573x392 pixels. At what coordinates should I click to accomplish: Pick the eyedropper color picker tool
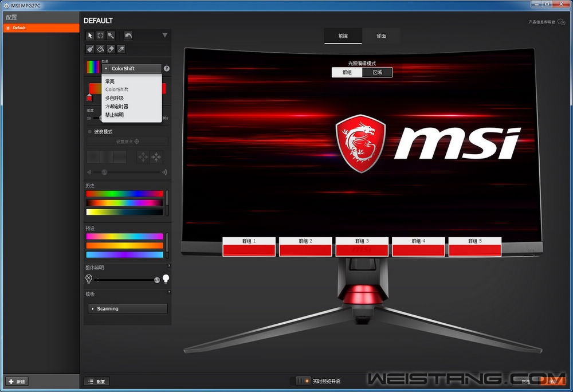pos(121,49)
